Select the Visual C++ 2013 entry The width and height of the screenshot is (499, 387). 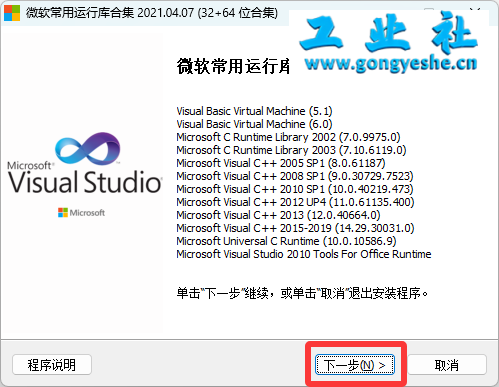pos(278,215)
